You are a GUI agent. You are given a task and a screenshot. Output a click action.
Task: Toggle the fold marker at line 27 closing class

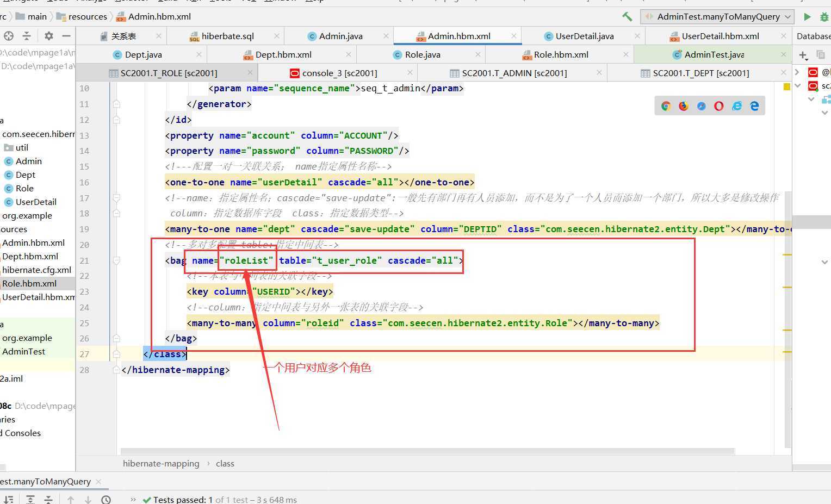tap(116, 354)
